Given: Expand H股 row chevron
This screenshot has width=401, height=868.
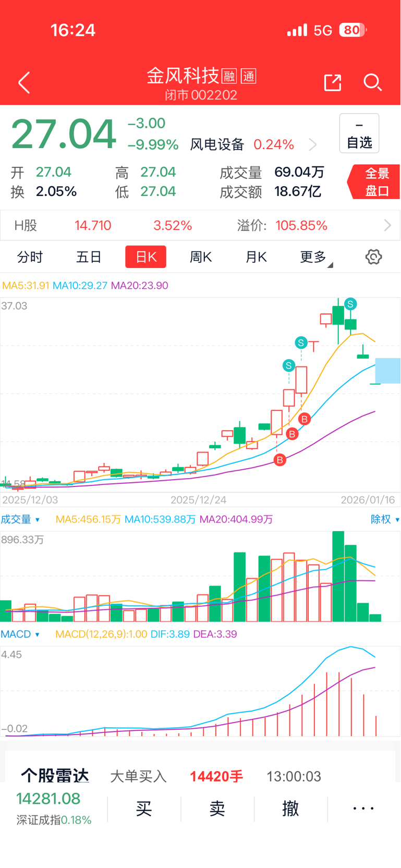Looking at the screenshot, I should coord(387,225).
